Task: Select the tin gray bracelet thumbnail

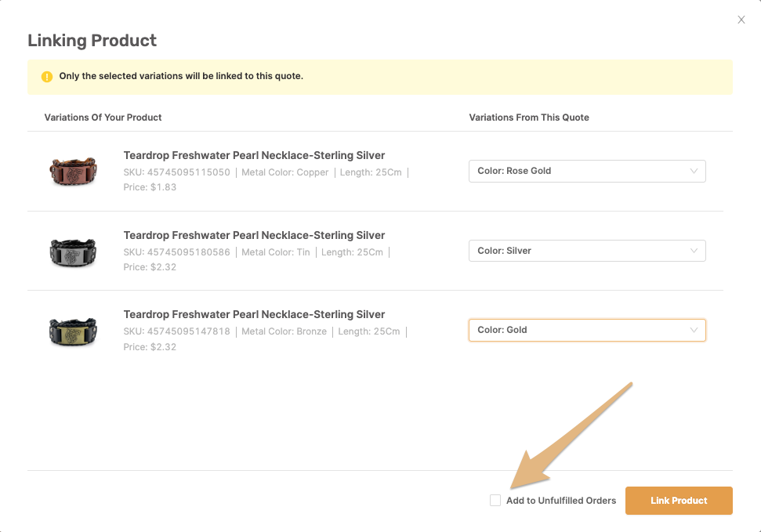Action: (73, 252)
